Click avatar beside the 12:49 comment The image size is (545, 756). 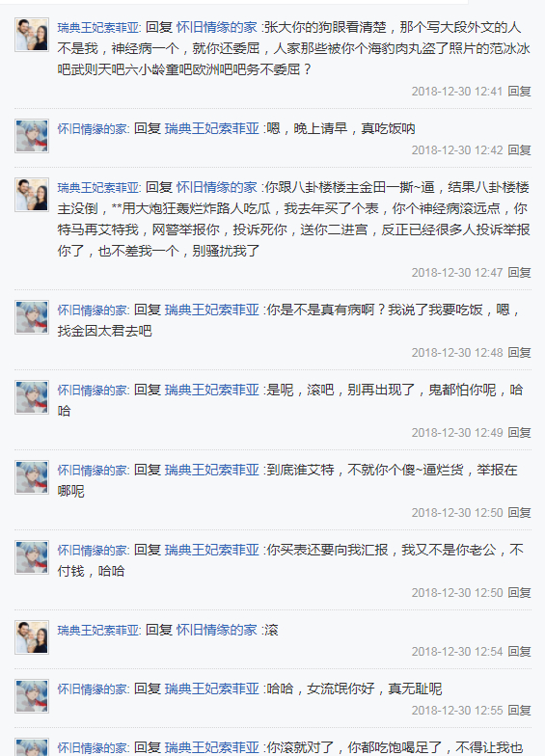32,397
